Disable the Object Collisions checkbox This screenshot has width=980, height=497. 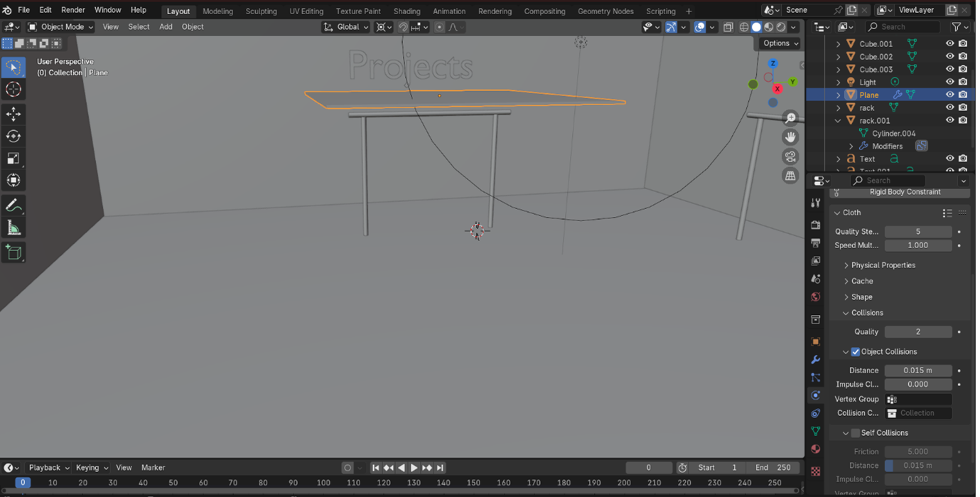coord(856,352)
